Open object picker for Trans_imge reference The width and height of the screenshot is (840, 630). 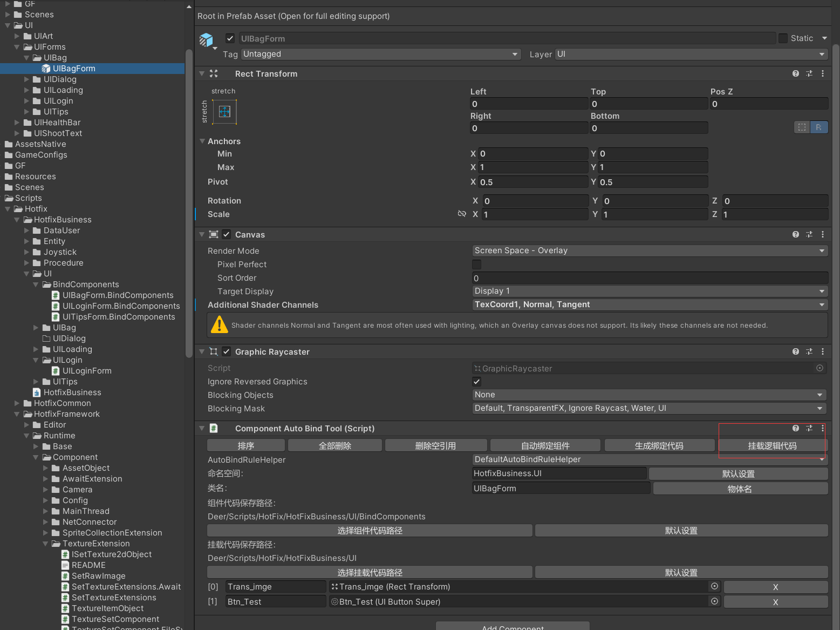(715, 586)
